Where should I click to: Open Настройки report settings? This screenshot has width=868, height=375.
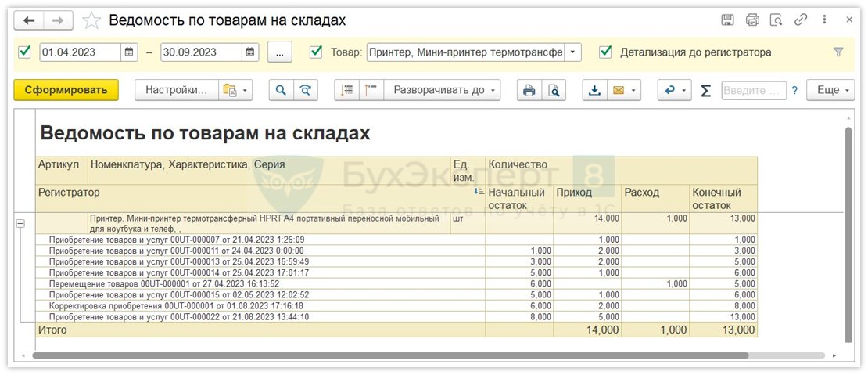pos(176,90)
